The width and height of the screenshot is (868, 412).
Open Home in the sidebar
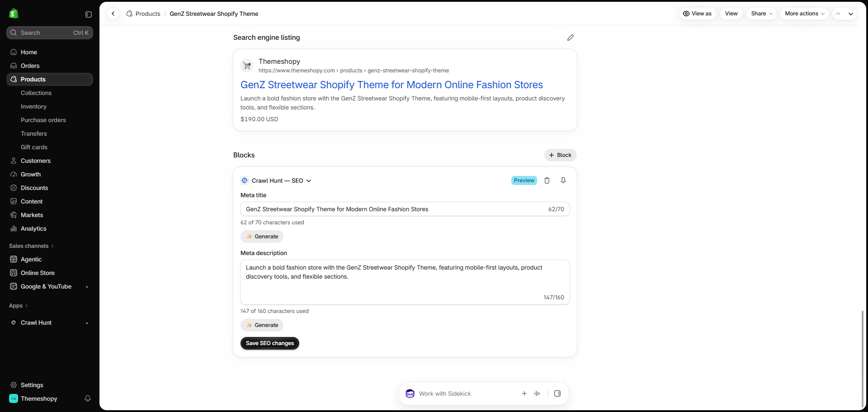coord(50,52)
